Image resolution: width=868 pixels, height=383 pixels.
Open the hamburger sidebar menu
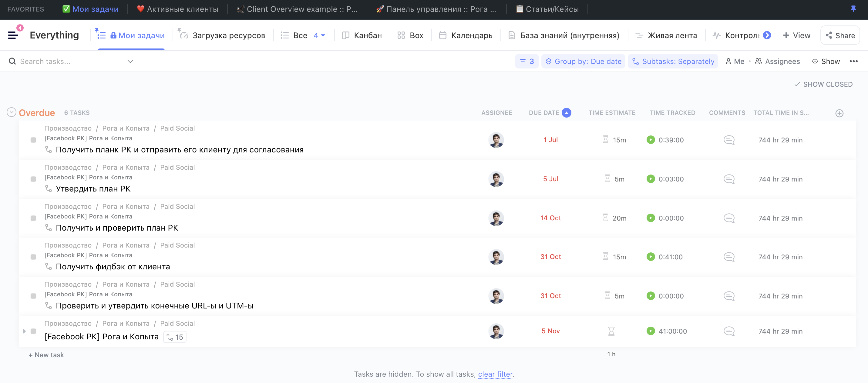point(13,35)
